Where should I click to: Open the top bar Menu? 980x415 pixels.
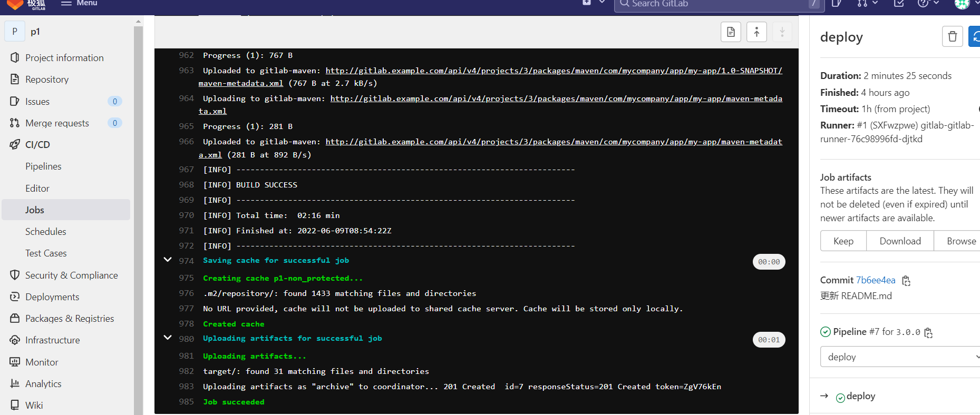(x=79, y=3)
